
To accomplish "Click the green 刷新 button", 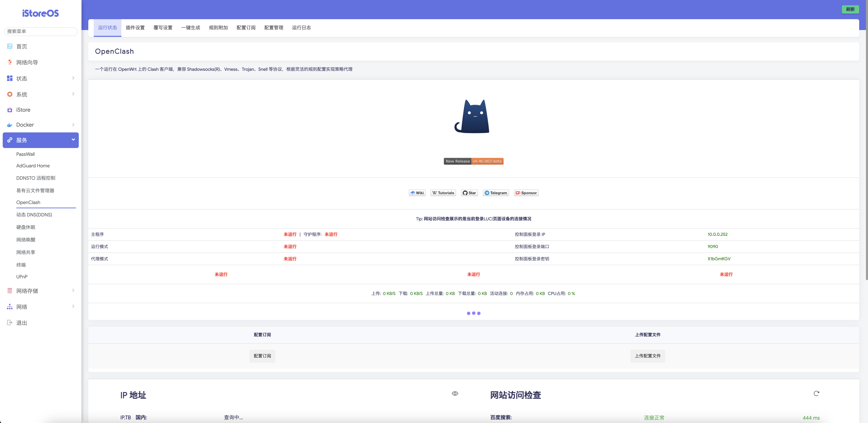I will click(x=850, y=10).
